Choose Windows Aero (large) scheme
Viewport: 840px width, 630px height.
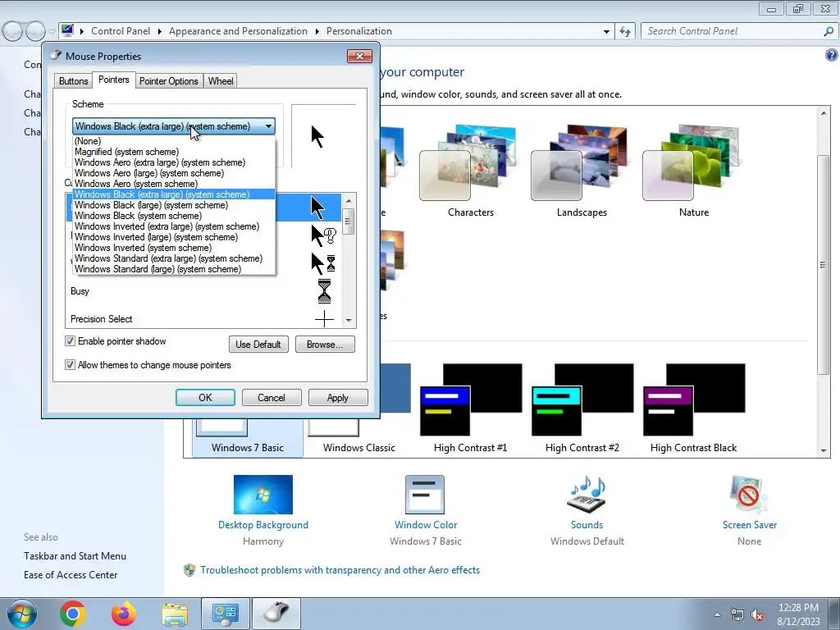tap(174, 173)
